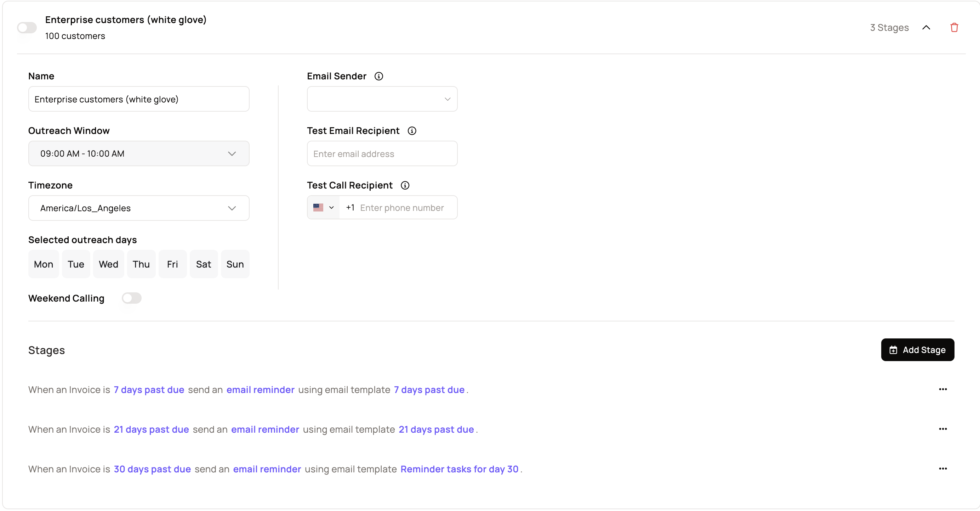The image size is (980, 511).
Task: Click the red trash delete icon
Action: coord(954,27)
